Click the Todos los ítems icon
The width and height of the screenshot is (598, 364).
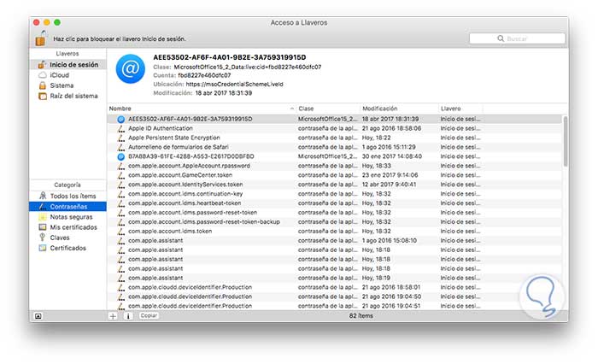click(43, 196)
